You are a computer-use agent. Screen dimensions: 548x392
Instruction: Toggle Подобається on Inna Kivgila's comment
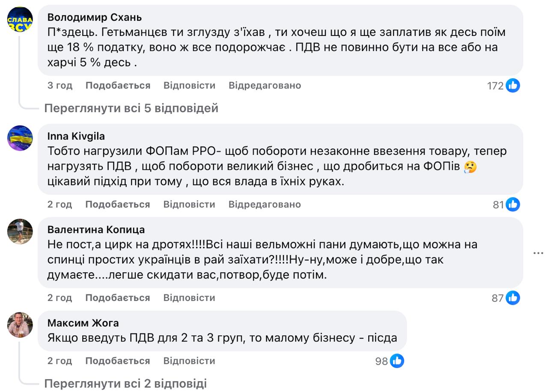pyautogui.click(x=118, y=205)
